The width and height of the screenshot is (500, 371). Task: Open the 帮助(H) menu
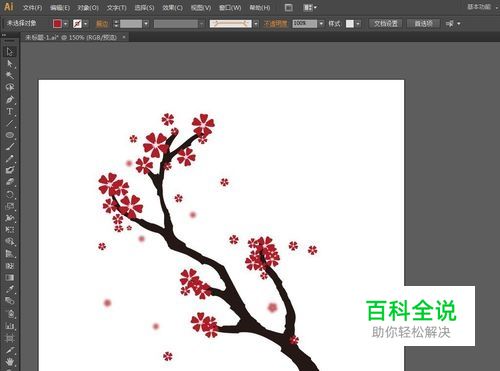260,8
